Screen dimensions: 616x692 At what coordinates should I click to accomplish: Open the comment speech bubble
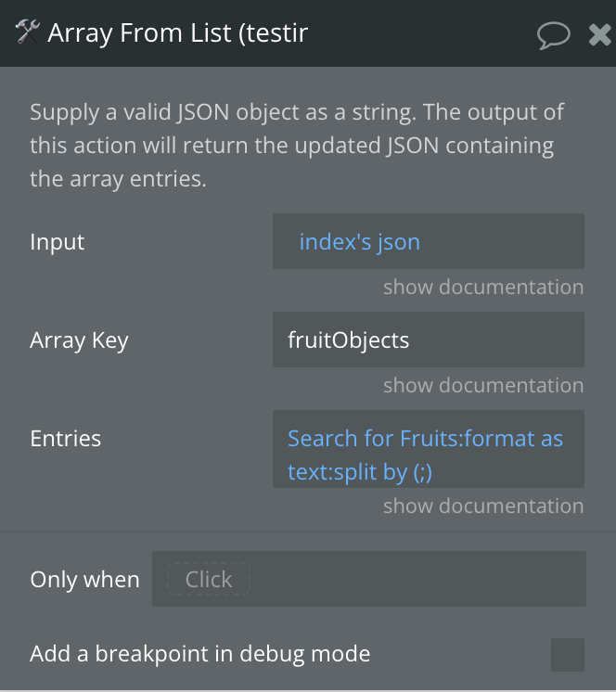(x=553, y=35)
